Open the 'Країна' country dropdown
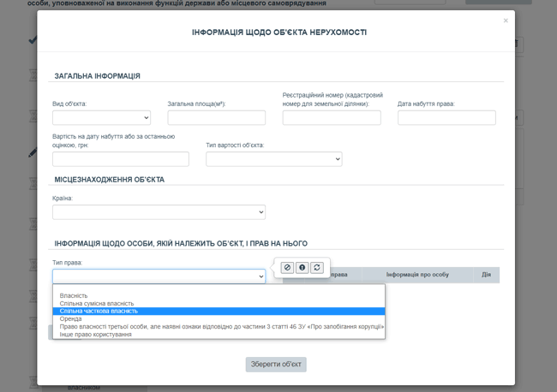The width and height of the screenshot is (557, 392). coord(159,212)
